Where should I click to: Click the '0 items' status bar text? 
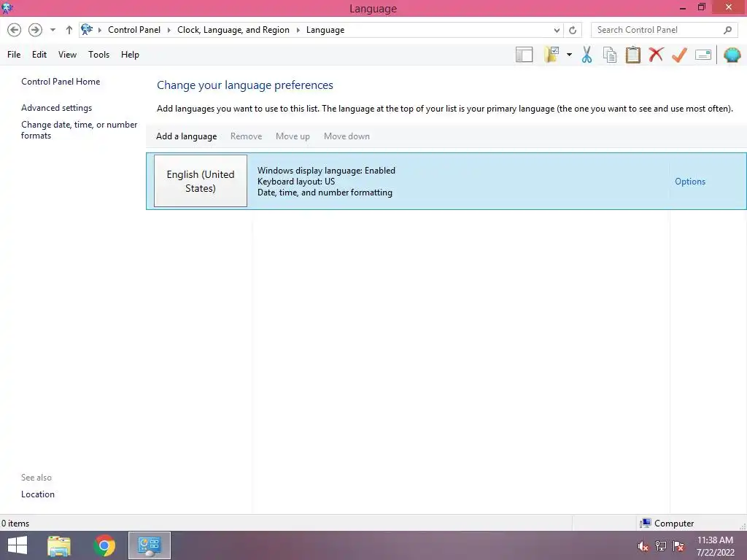[15, 524]
